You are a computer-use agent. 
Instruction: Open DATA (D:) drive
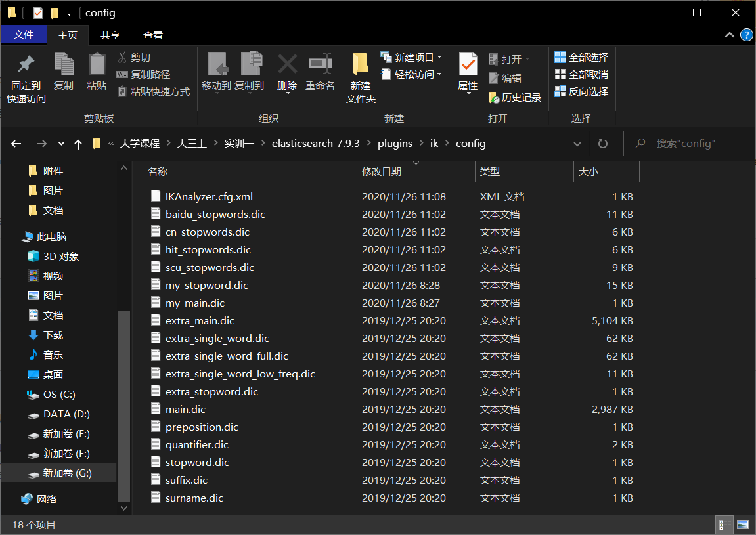pos(58,414)
